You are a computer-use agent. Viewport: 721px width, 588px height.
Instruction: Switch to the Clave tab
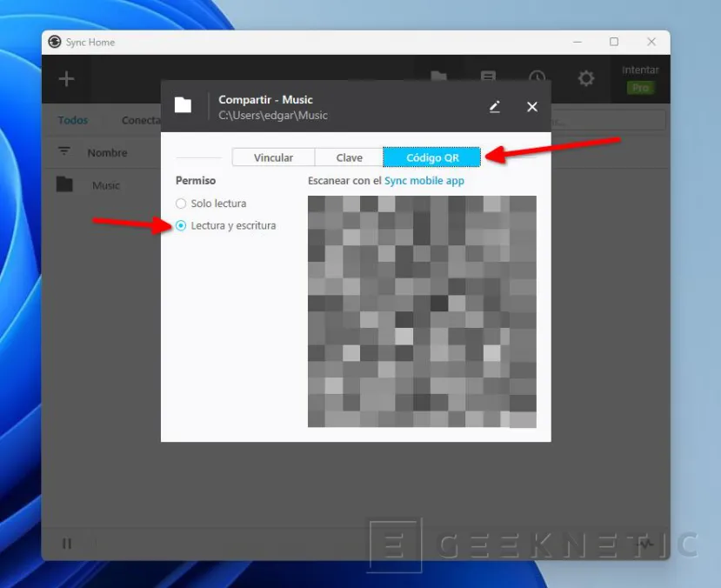click(x=349, y=157)
